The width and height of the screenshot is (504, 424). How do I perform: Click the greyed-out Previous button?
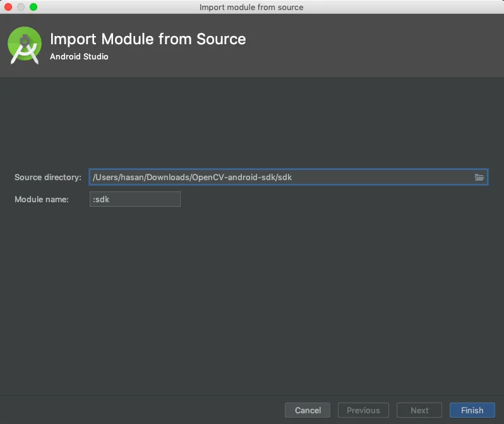[363, 410]
